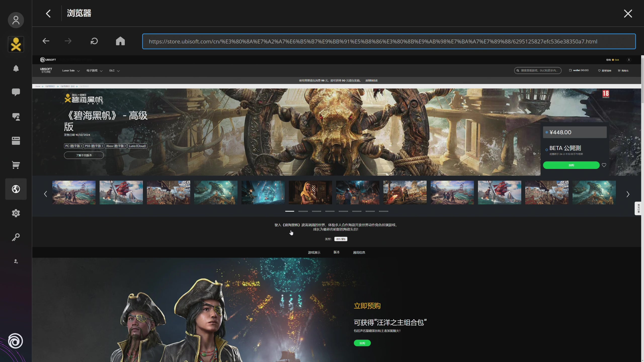Open the key activation icon in sidebar
The image size is (644, 362).
coord(16,237)
